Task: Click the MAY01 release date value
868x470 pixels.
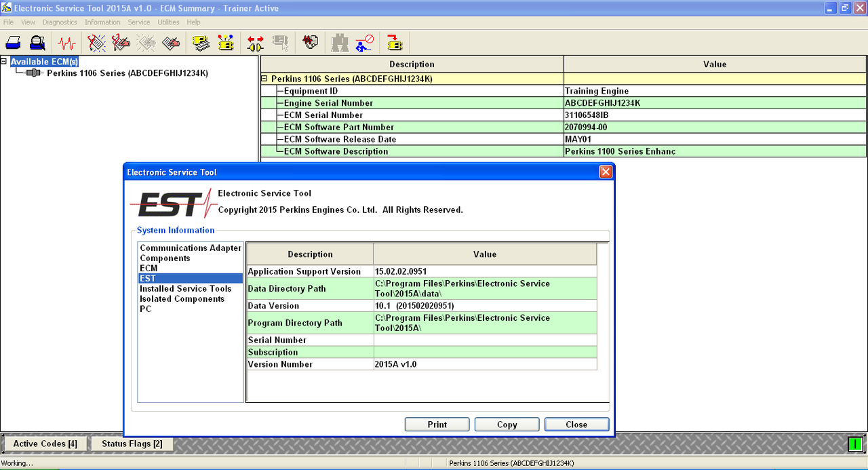Action: tap(578, 140)
